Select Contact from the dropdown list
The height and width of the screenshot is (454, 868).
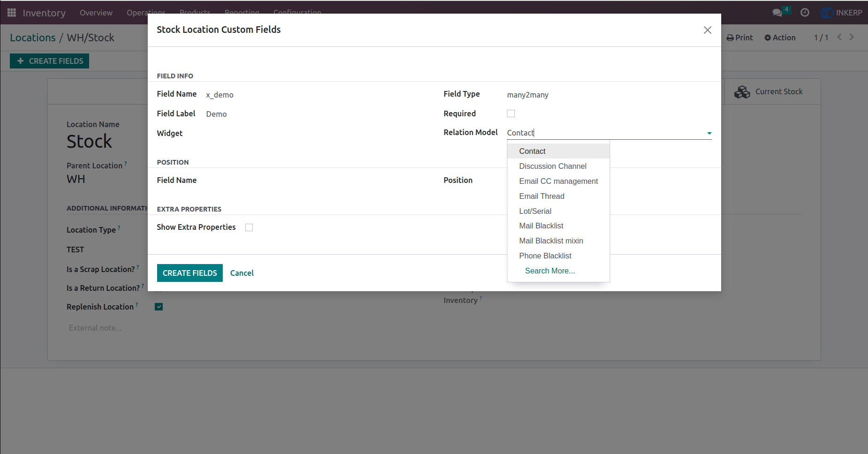click(559, 151)
